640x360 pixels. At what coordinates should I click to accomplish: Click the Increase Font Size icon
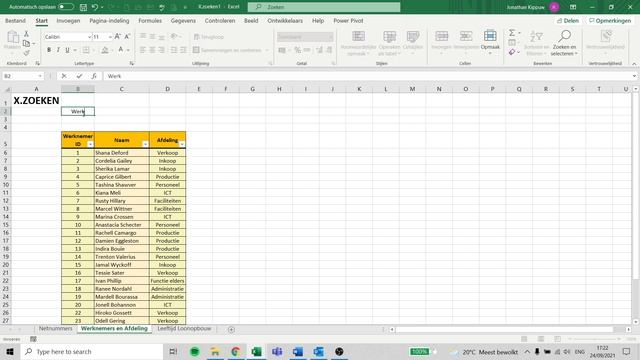click(118, 37)
